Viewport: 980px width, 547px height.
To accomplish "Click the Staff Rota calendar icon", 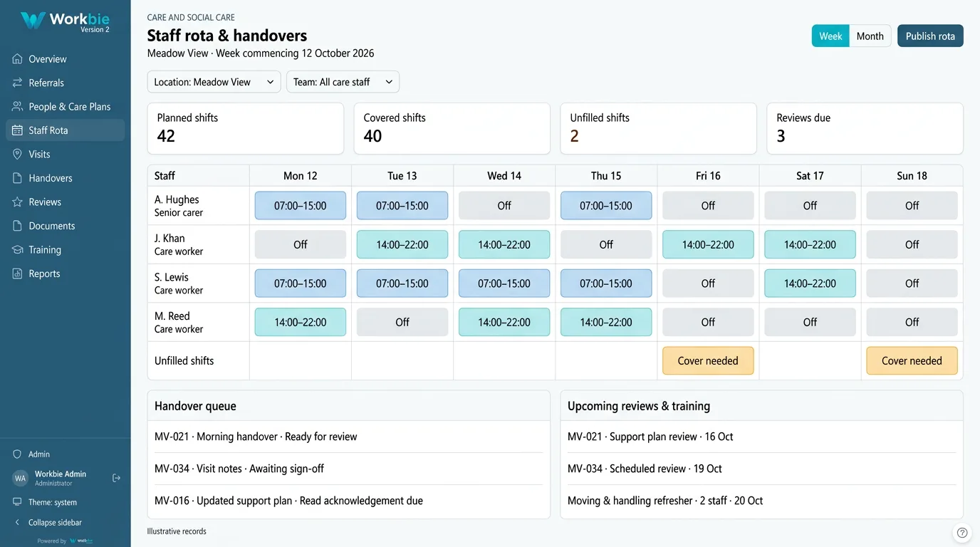I will point(18,130).
